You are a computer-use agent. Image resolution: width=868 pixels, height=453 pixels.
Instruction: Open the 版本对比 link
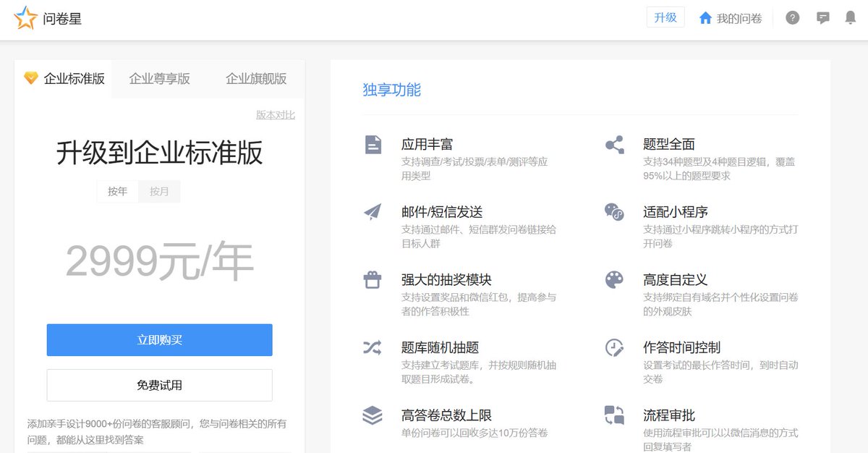pyautogui.click(x=276, y=115)
